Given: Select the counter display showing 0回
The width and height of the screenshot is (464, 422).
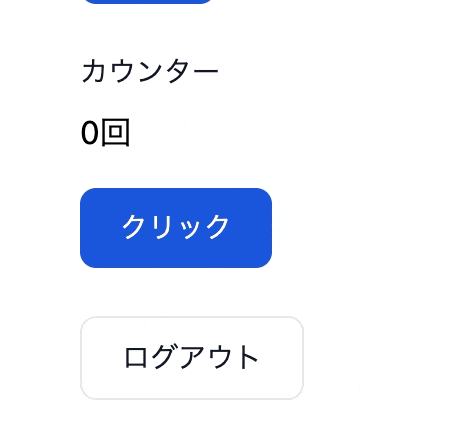Looking at the screenshot, I should 105,133.
